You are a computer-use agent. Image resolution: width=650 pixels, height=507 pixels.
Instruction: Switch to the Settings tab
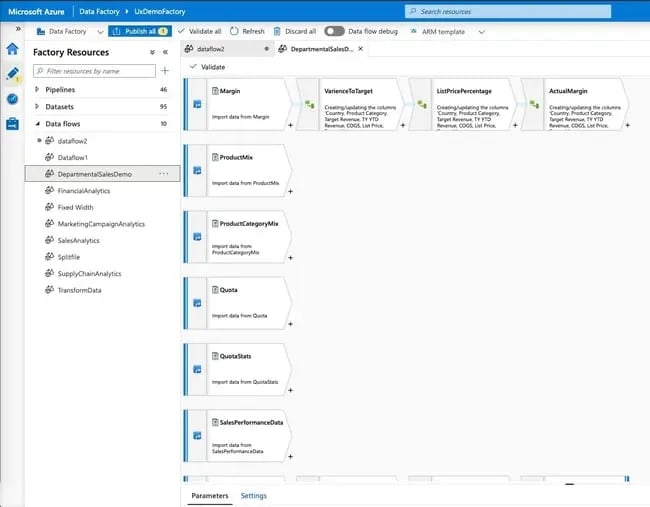[253, 496]
